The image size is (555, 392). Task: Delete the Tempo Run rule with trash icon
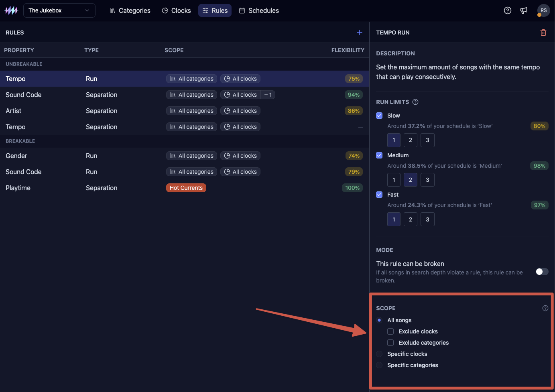pyautogui.click(x=543, y=32)
